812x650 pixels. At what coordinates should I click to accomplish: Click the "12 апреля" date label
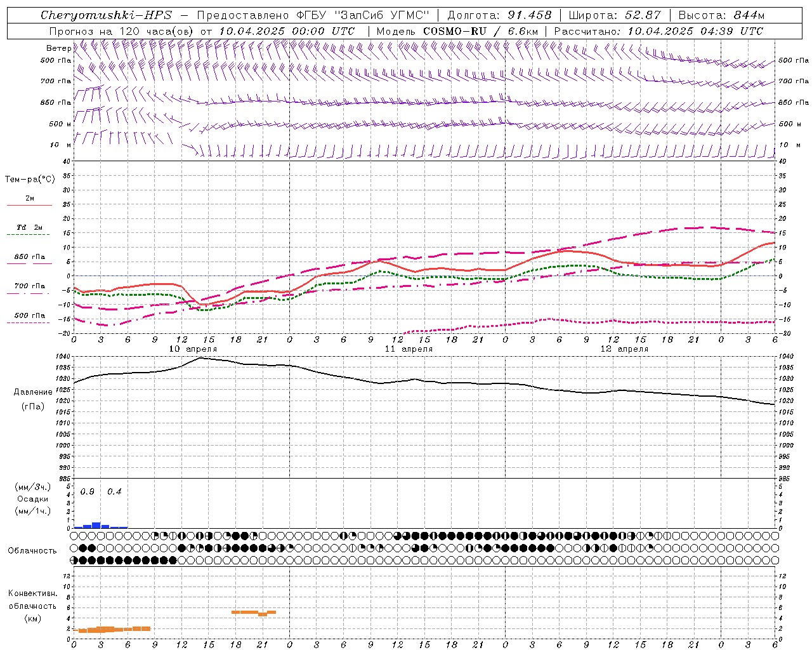pos(624,349)
